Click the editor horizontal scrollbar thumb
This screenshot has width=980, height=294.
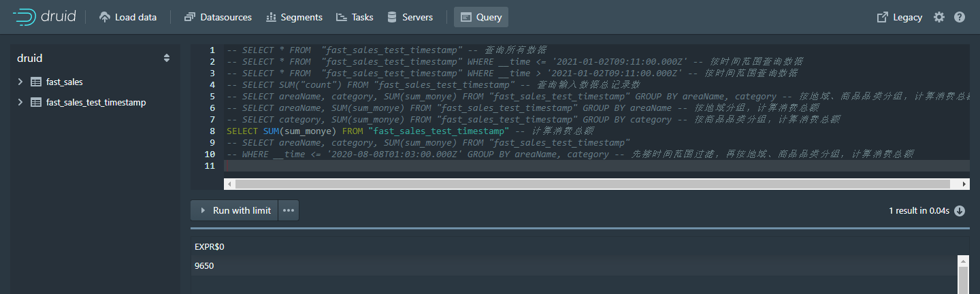(592, 184)
